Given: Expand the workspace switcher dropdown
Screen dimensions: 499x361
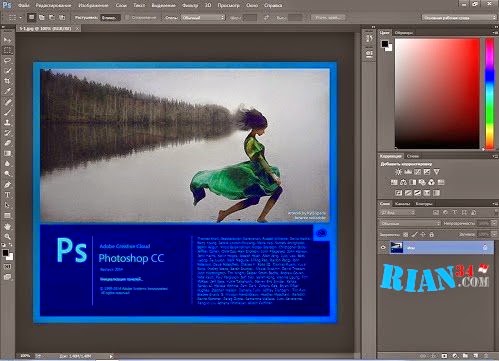Looking at the screenshot, I should click(x=459, y=18).
